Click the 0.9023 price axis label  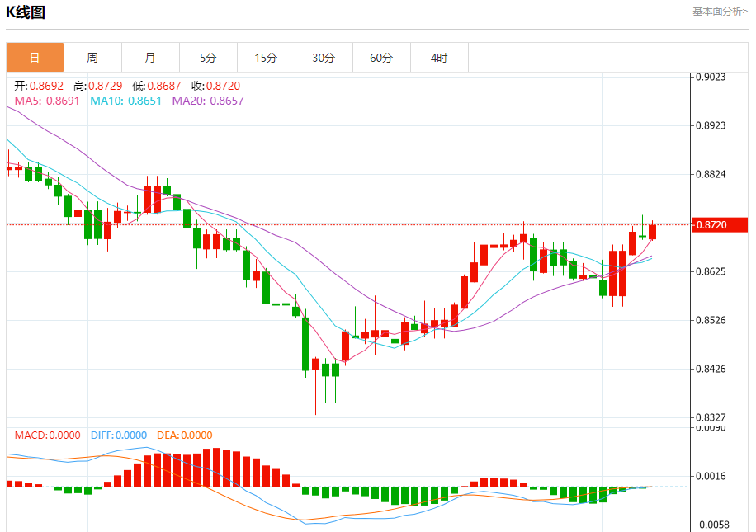point(711,77)
